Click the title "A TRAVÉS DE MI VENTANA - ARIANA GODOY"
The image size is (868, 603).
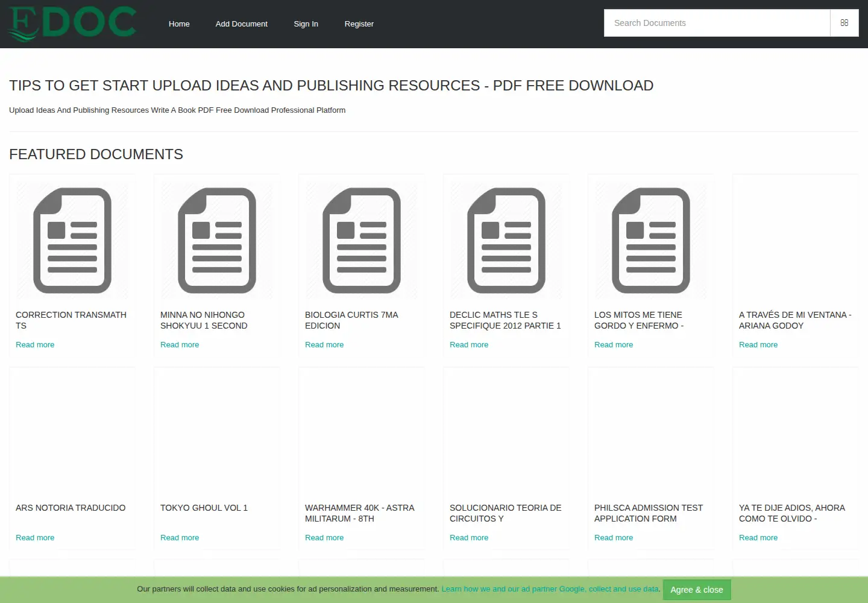pyautogui.click(x=795, y=320)
